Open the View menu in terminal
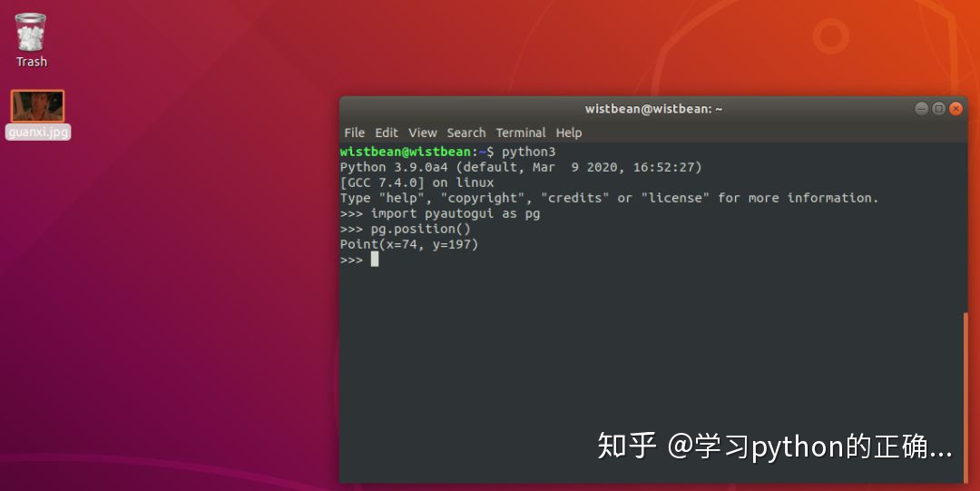Image resolution: width=980 pixels, height=491 pixels. 423,133
